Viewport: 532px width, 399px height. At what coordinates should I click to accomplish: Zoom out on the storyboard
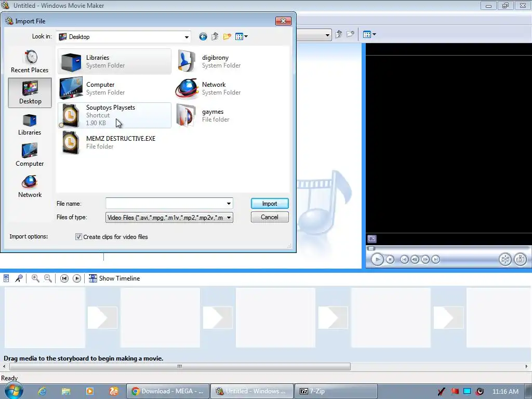click(48, 278)
